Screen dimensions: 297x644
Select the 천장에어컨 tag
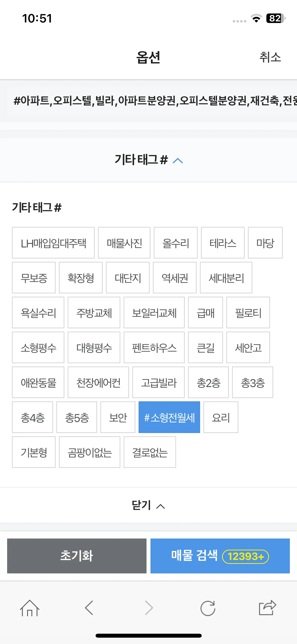[x=98, y=382]
